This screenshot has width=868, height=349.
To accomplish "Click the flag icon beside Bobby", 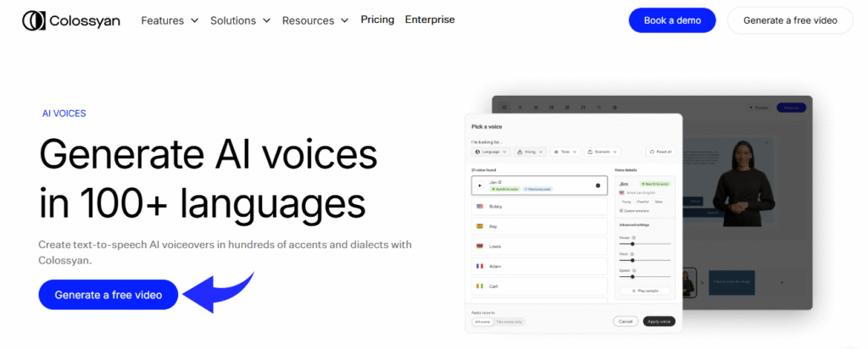I will coord(480,207).
